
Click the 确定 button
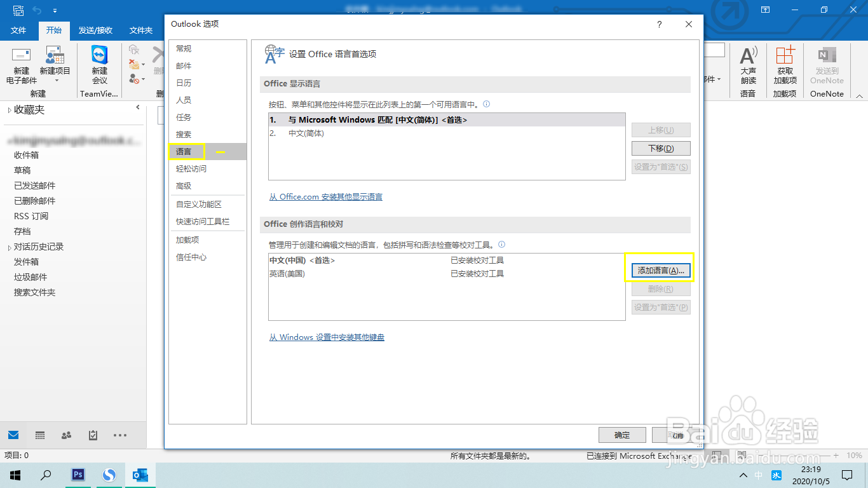622,435
